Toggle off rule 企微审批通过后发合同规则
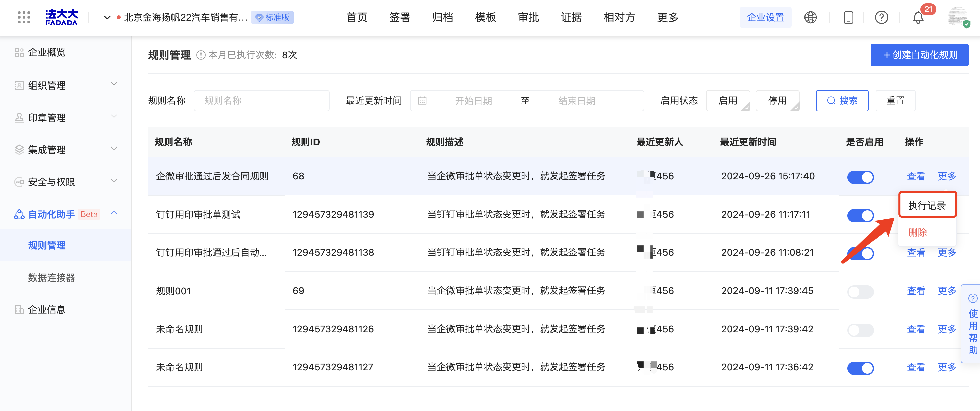 (860, 177)
